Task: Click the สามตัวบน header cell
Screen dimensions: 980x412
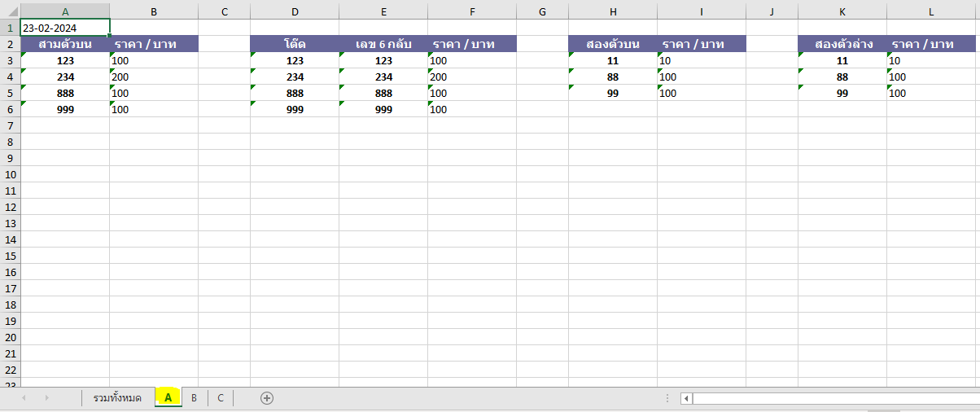Action: click(65, 44)
